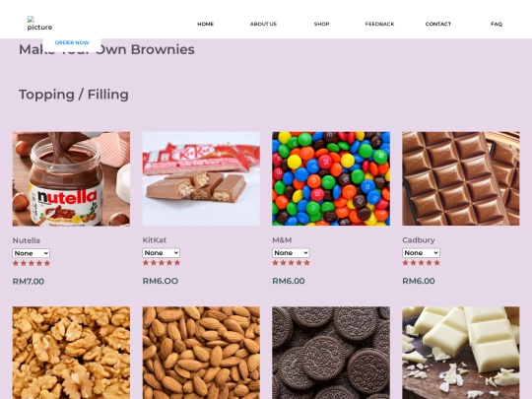Click the KitKat star rating
The height and width of the screenshot is (399, 532).
click(162, 263)
